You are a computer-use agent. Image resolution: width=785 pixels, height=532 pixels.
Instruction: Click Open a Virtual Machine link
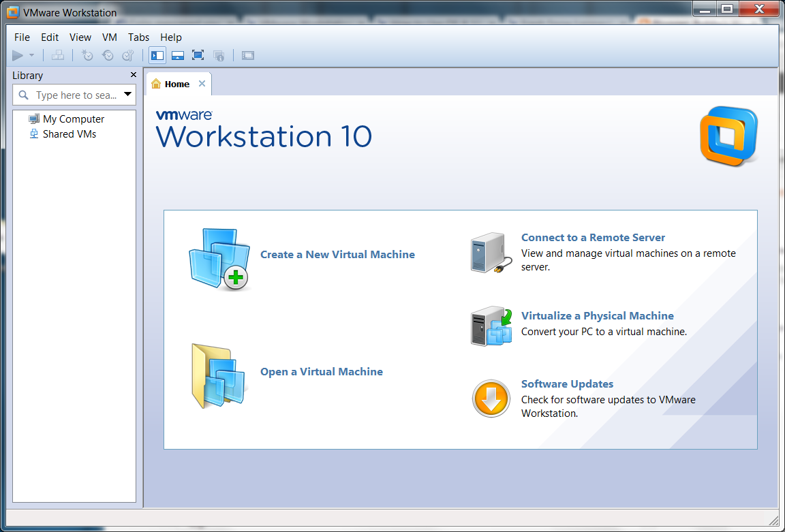[322, 372]
